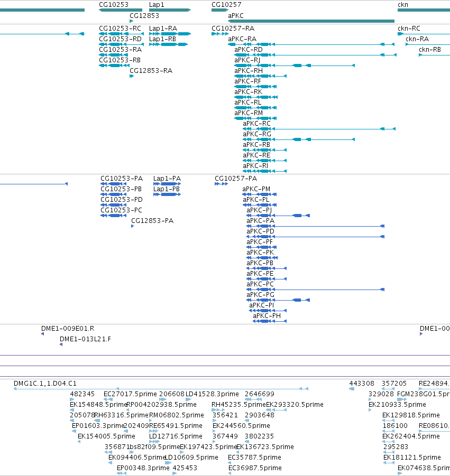The width and height of the screenshot is (450, 476).
Task: Click the LD41528.3prime EST label
Action: (x=212, y=394)
